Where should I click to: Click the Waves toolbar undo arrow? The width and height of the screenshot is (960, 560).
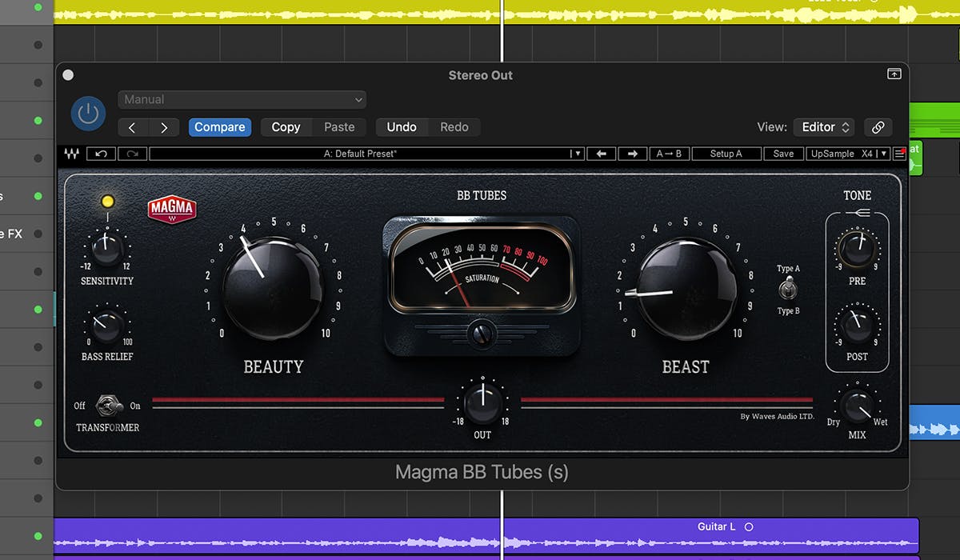101,154
